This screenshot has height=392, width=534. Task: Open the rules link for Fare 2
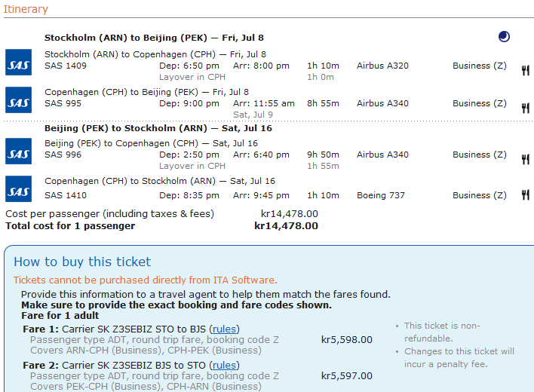pos(224,365)
